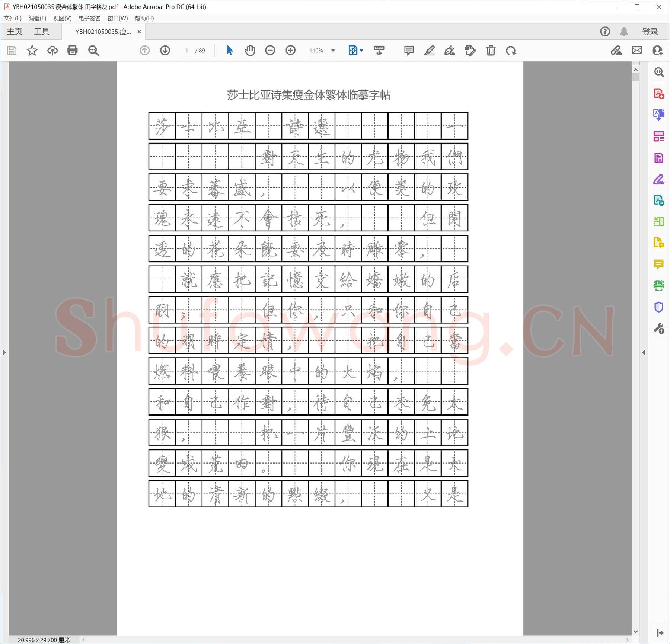Zoom in with the plus icon
Image resolution: width=670 pixels, height=644 pixels.
click(x=290, y=50)
